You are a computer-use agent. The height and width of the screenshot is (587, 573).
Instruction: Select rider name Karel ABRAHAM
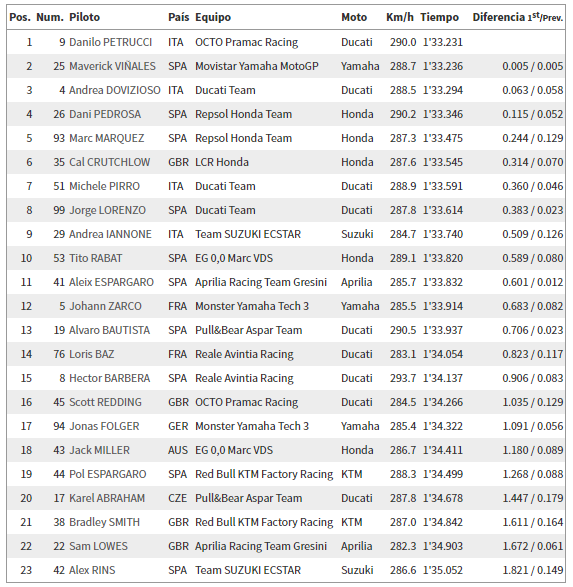click(x=107, y=498)
